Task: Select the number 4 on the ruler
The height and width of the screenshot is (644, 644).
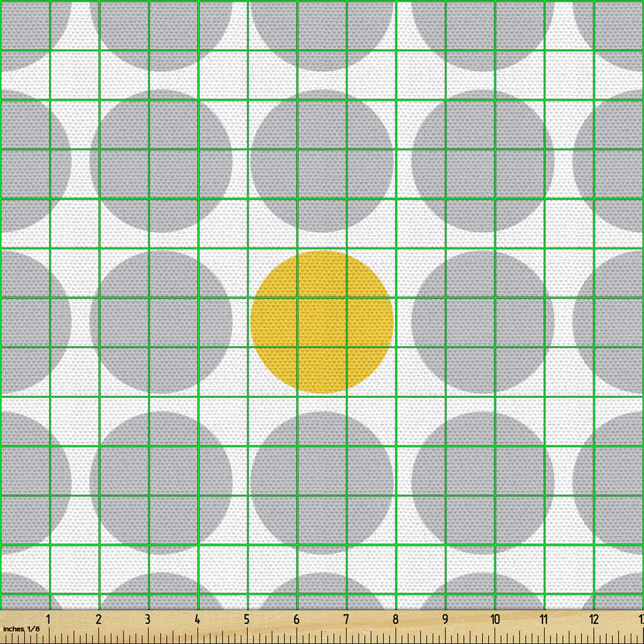Action: click(x=197, y=620)
